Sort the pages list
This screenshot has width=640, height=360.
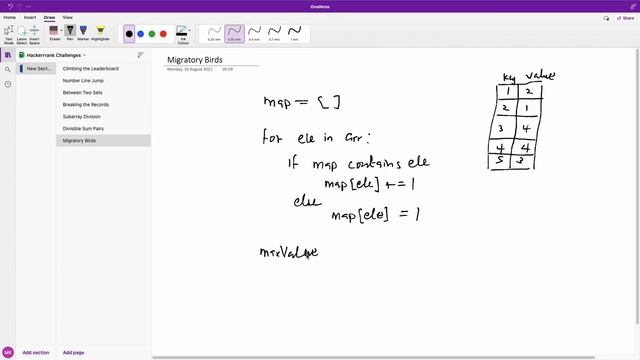click(140, 55)
